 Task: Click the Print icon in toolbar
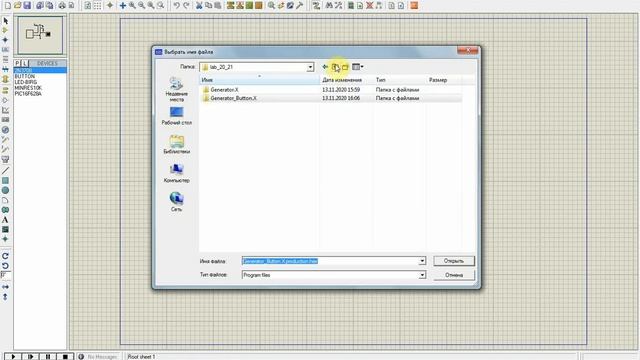[x=62, y=5]
